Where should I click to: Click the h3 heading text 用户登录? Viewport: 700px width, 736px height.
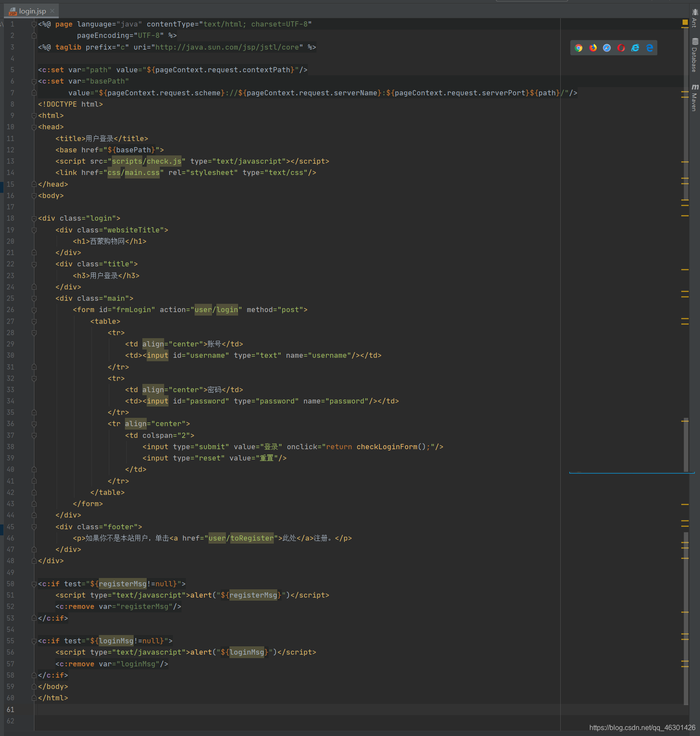click(104, 276)
